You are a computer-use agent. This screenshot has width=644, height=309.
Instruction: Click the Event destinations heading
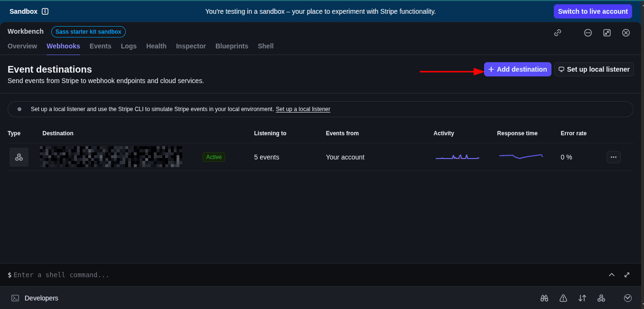[x=50, y=69]
